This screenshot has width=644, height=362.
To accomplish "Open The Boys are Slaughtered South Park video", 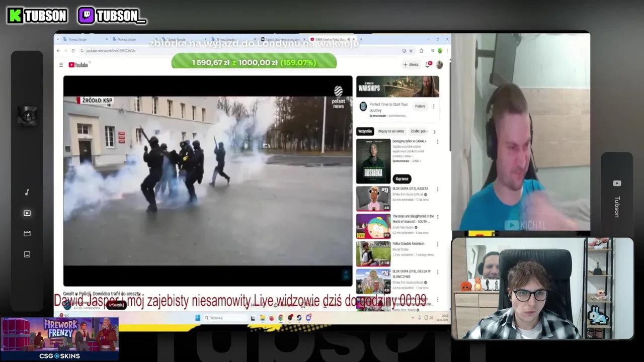I will click(373, 226).
